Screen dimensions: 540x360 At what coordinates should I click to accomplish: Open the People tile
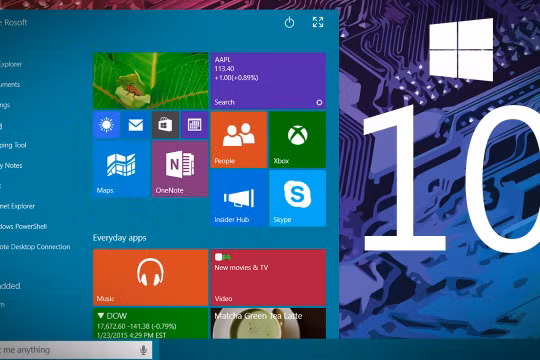239,140
